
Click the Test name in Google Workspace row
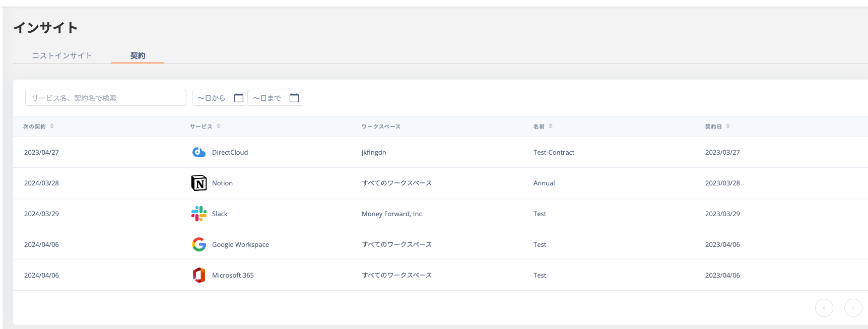(540, 244)
